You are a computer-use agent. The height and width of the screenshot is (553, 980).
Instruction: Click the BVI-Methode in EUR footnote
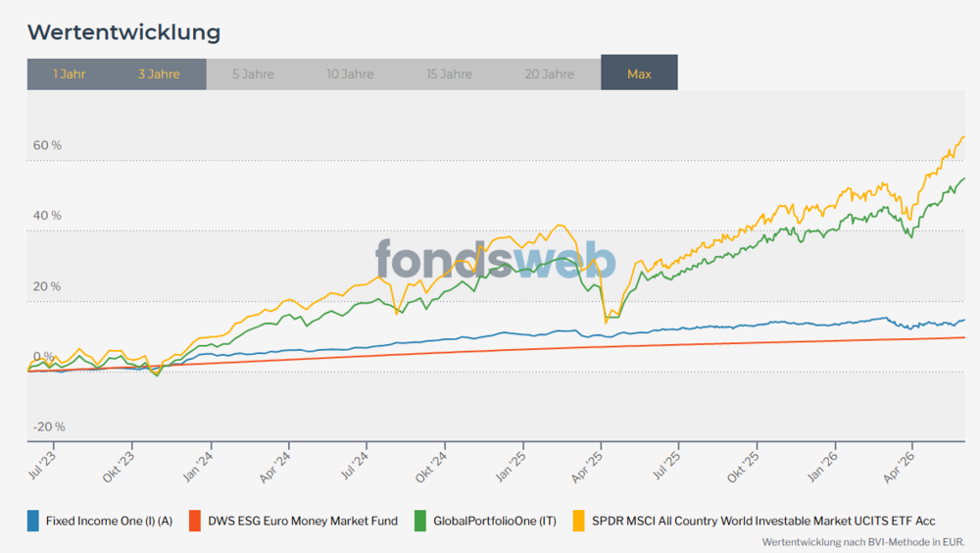(x=862, y=542)
